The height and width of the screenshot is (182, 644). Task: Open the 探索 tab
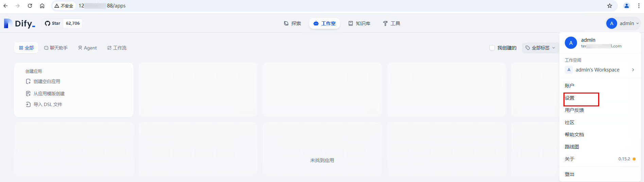293,23
